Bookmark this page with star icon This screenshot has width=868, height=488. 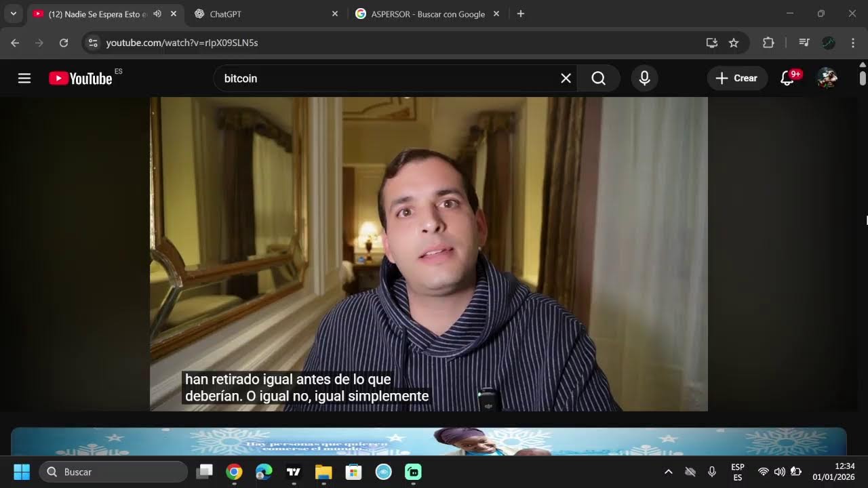click(x=733, y=43)
